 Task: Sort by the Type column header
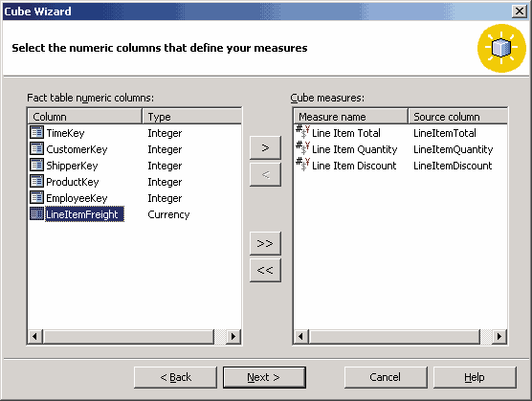(192, 117)
